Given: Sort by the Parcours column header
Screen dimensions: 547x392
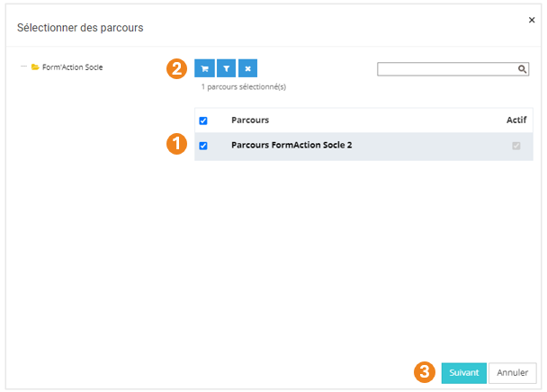Looking at the screenshot, I should [x=250, y=120].
